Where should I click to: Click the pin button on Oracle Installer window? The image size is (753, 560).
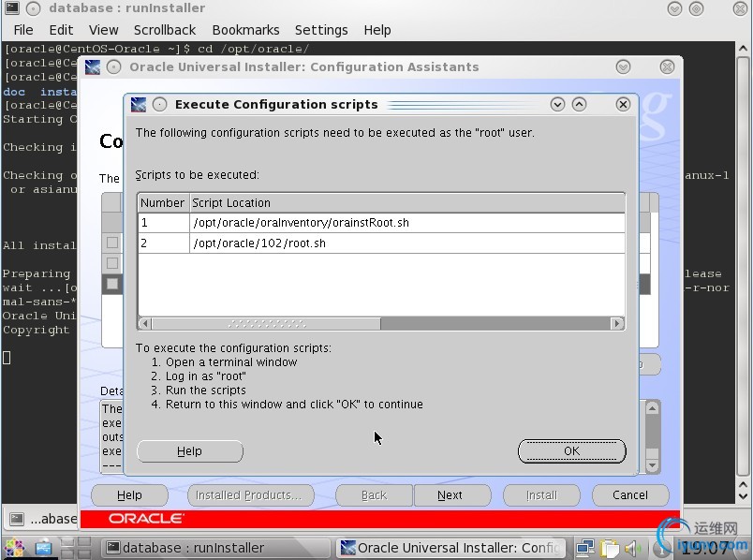[x=113, y=66]
